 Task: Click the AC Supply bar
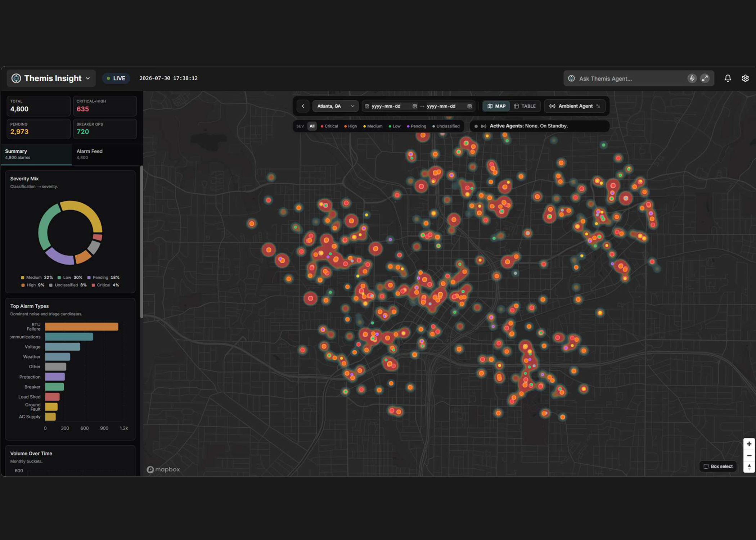pyautogui.click(x=50, y=417)
